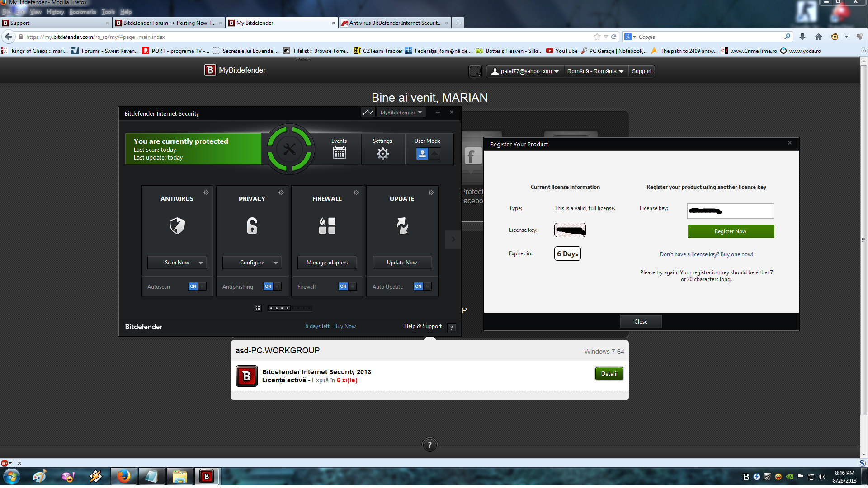Click the round help button at page bottom
868x488 pixels.
coord(429,445)
